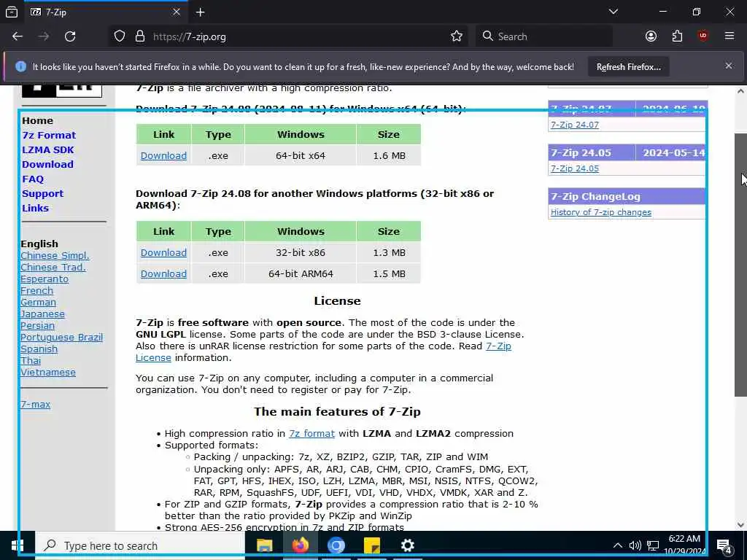Open the Windows Start menu

coord(18,545)
